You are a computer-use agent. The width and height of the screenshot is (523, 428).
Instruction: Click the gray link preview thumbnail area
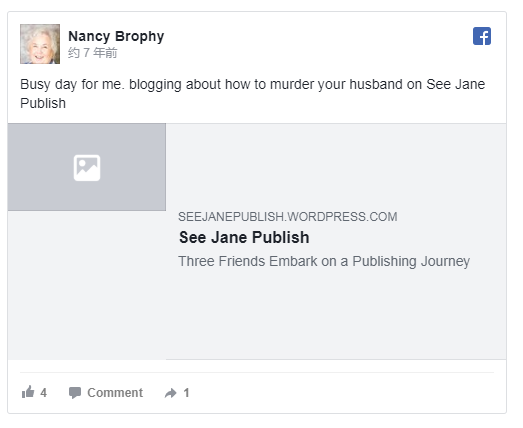point(87,167)
